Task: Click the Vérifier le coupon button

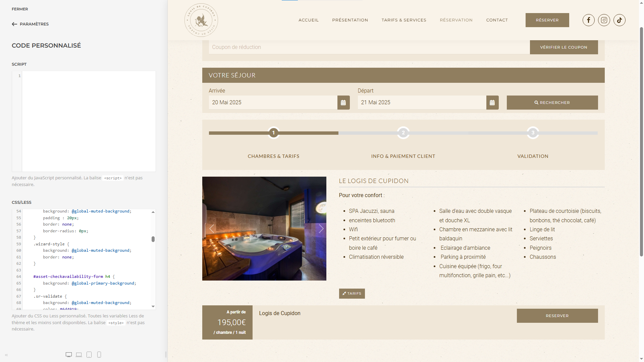Action: coord(563,47)
